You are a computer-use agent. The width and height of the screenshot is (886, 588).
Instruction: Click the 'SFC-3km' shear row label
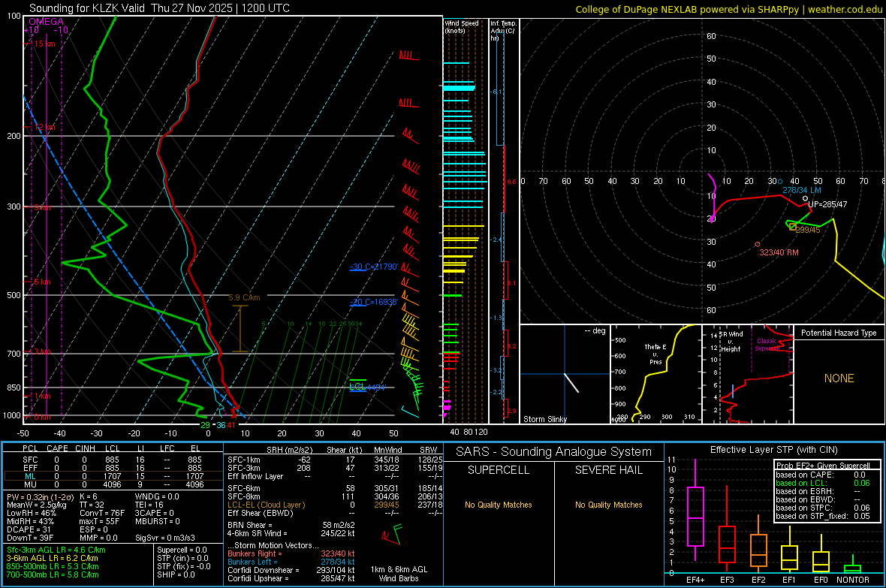[243, 468]
